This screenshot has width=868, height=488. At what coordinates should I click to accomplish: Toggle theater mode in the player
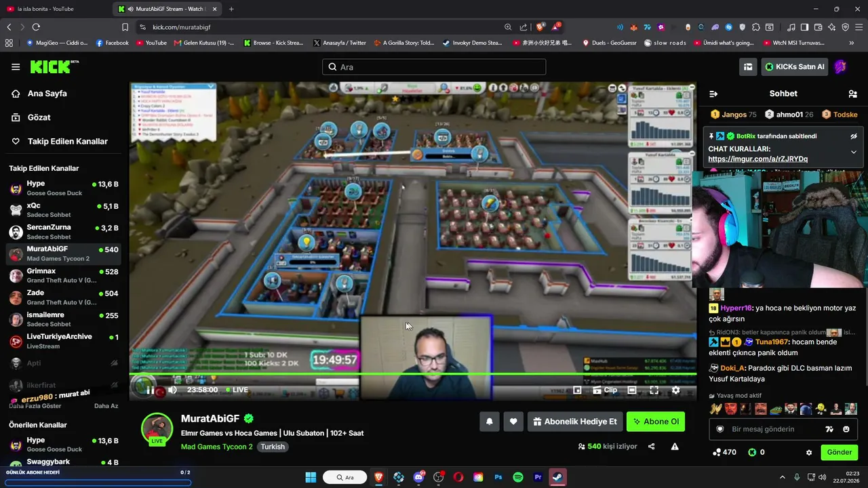tap(632, 390)
